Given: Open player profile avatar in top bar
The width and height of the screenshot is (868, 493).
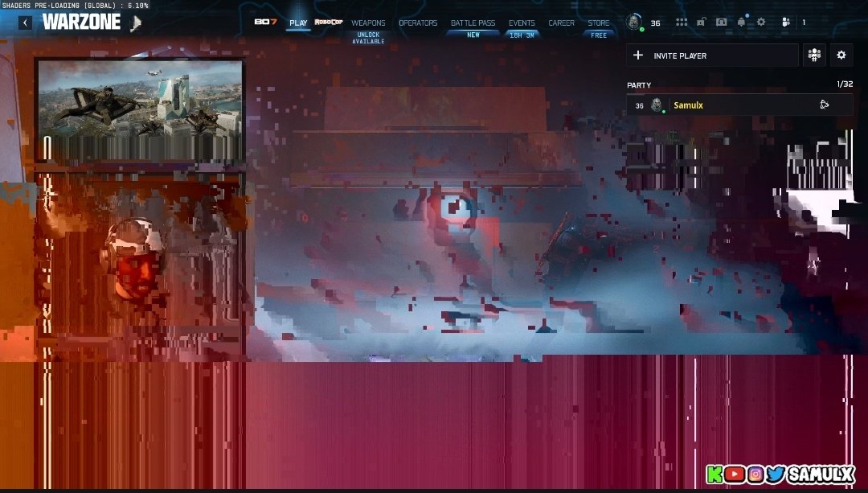Looking at the screenshot, I should tap(633, 23).
